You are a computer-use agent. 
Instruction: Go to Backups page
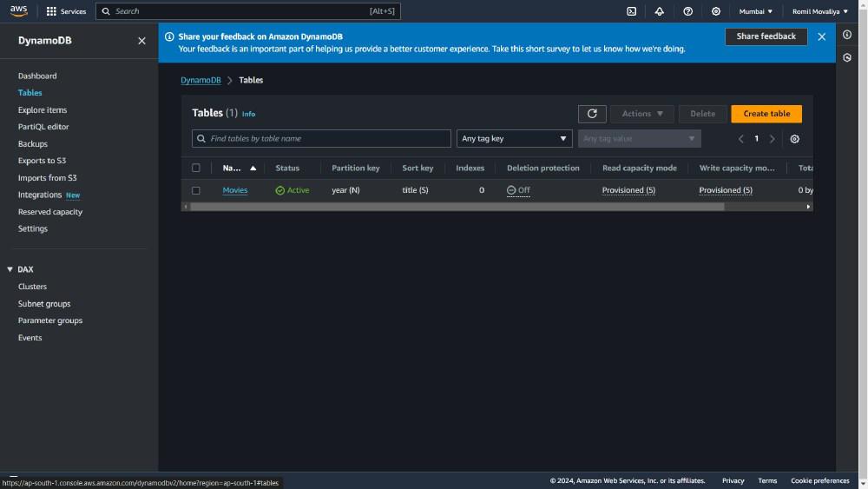(x=33, y=143)
